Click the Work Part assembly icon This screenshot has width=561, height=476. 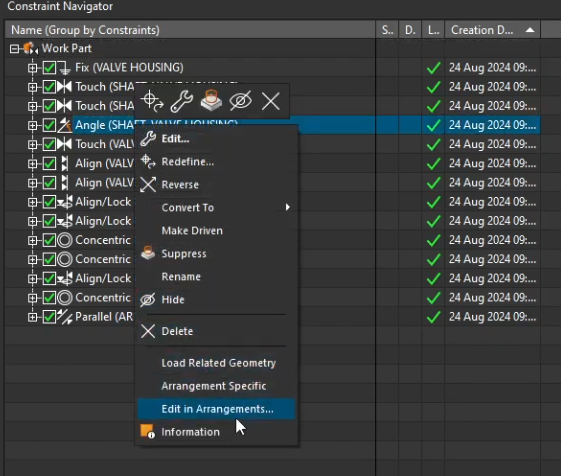point(30,48)
